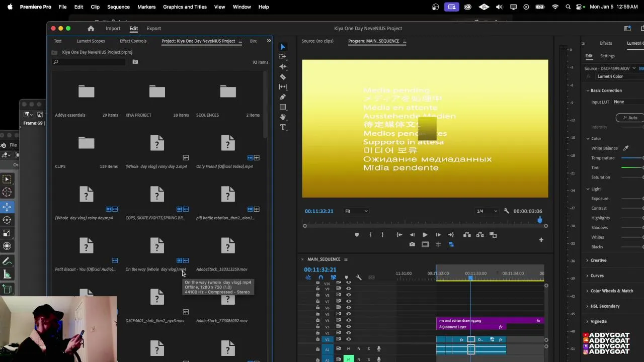Adjust the Temperature slider
644x362 pixels.
(x=632, y=158)
